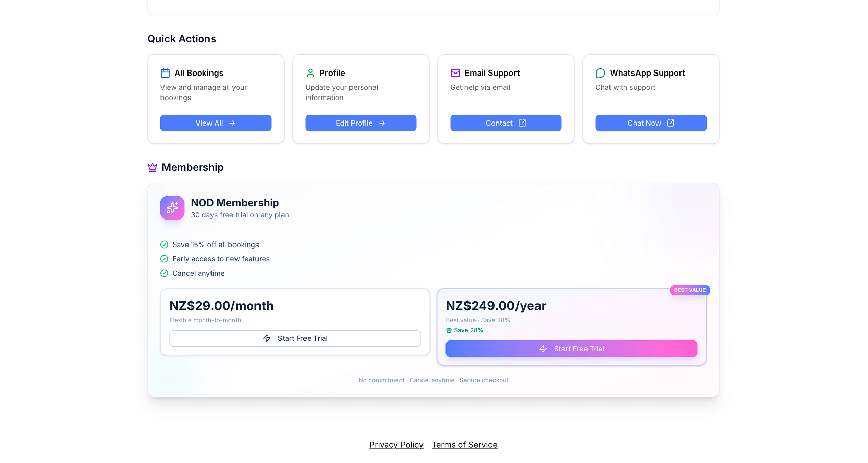Click the envelope icon for Email Support
Viewport: 868px width, 463px height.
[455, 73]
